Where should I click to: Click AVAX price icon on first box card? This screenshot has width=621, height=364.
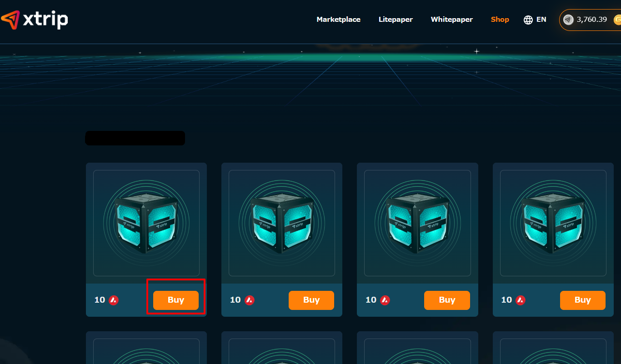click(114, 300)
